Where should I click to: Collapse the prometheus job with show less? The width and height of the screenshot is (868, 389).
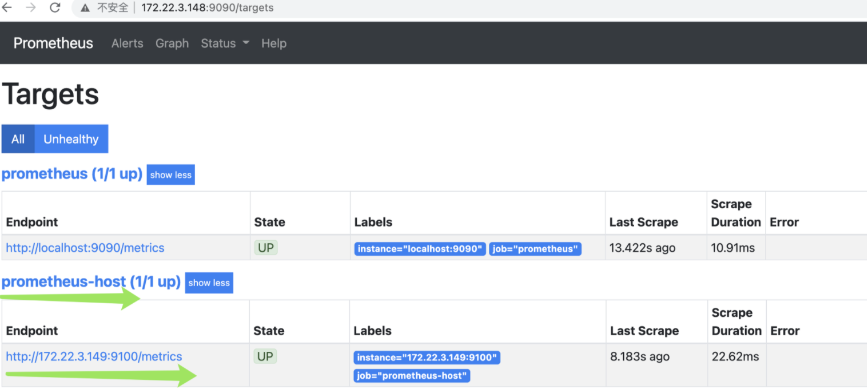point(171,175)
